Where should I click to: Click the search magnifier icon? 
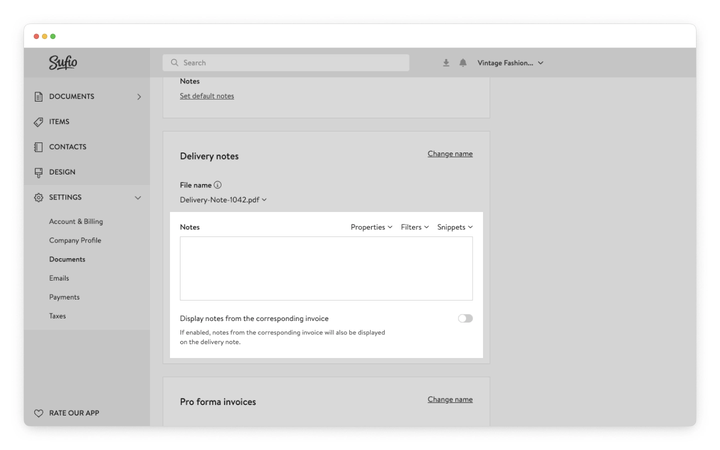(x=174, y=62)
